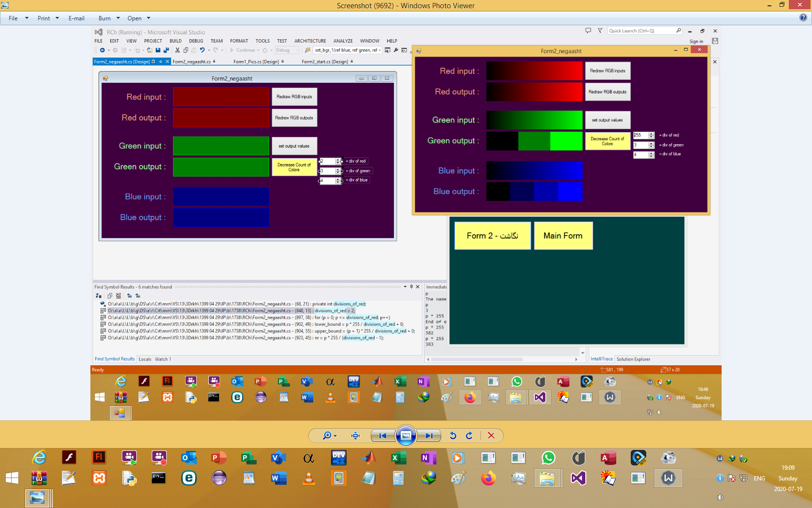This screenshot has height=508, width=812.
Task: Toggle actual size / fit to window
Action: click(356, 435)
